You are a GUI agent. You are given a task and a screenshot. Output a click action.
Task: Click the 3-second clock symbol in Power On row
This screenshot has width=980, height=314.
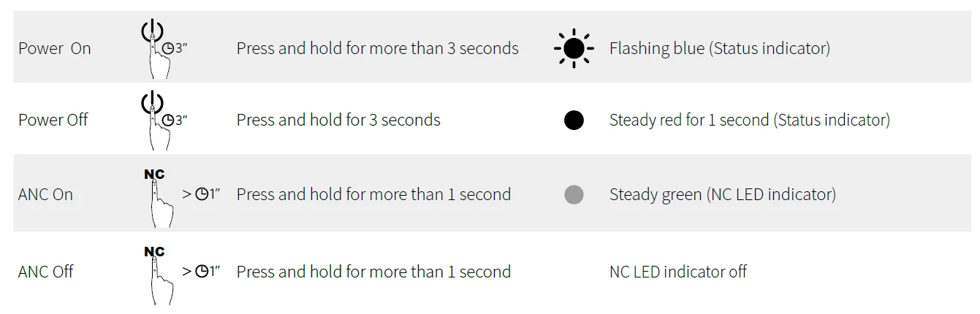pyautogui.click(x=169, y=50)
